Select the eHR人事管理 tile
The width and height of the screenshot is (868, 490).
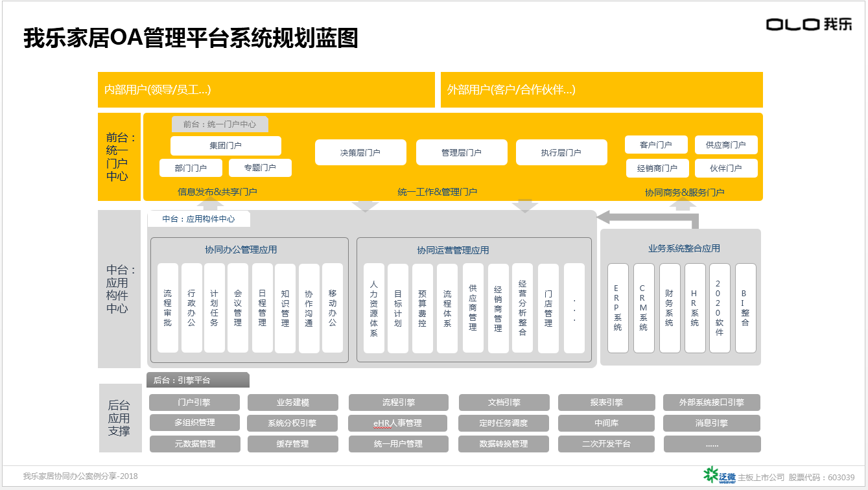click(x=398, y=423)
